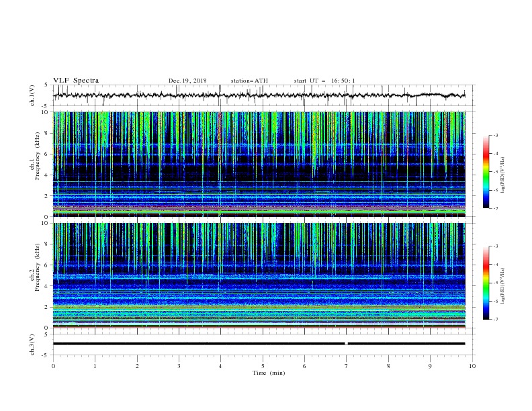This screenshot has width=532, height=411.
Task: Click the time axis tick label '9'
Action: pyautogui.click(x=430, y=366)
